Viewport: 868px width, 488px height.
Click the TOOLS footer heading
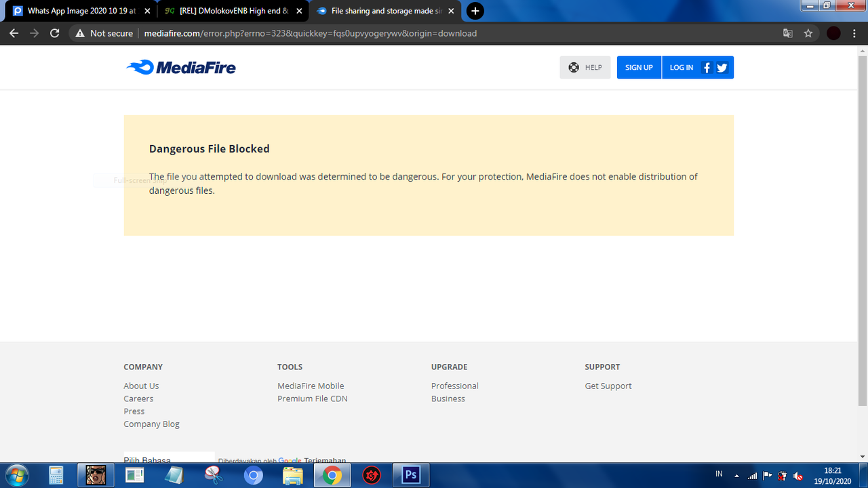coord(290,367)
